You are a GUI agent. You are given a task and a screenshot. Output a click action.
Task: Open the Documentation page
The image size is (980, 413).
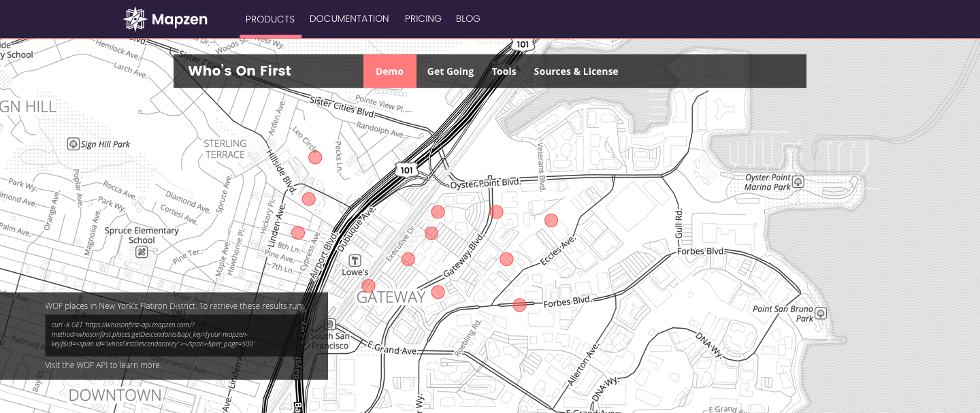coord(349,18)
